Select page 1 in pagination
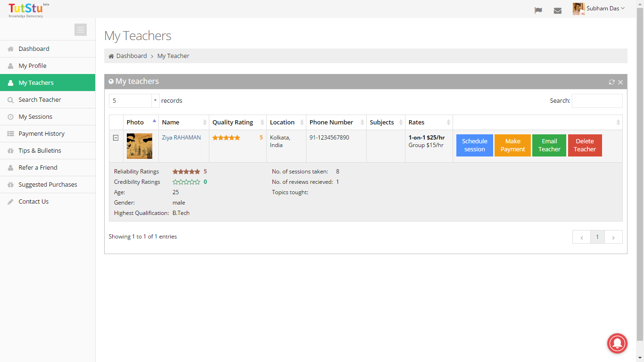 click(x=597, y=237)
